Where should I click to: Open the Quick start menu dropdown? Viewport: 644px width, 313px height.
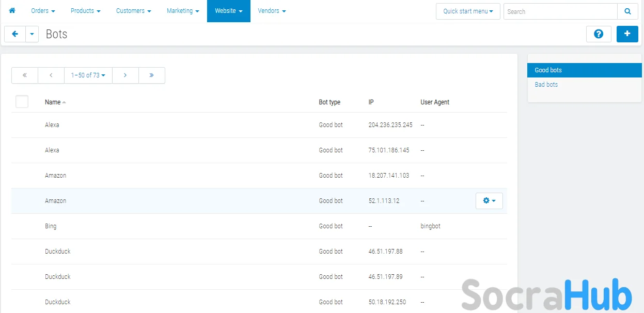point(467,11)
